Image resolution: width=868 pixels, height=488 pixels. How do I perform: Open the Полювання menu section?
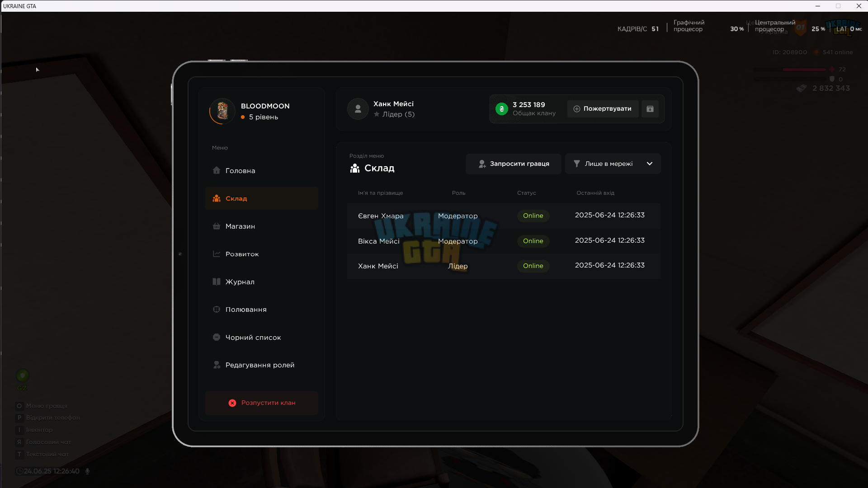(262, 310)
